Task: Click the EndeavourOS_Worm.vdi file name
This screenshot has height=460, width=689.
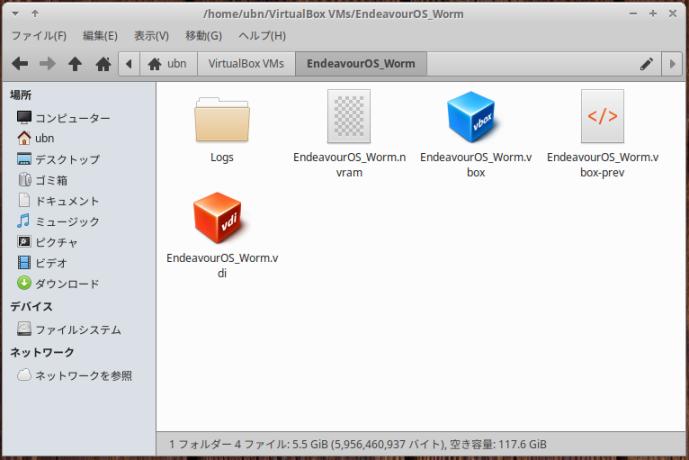Action: point(222,265)
